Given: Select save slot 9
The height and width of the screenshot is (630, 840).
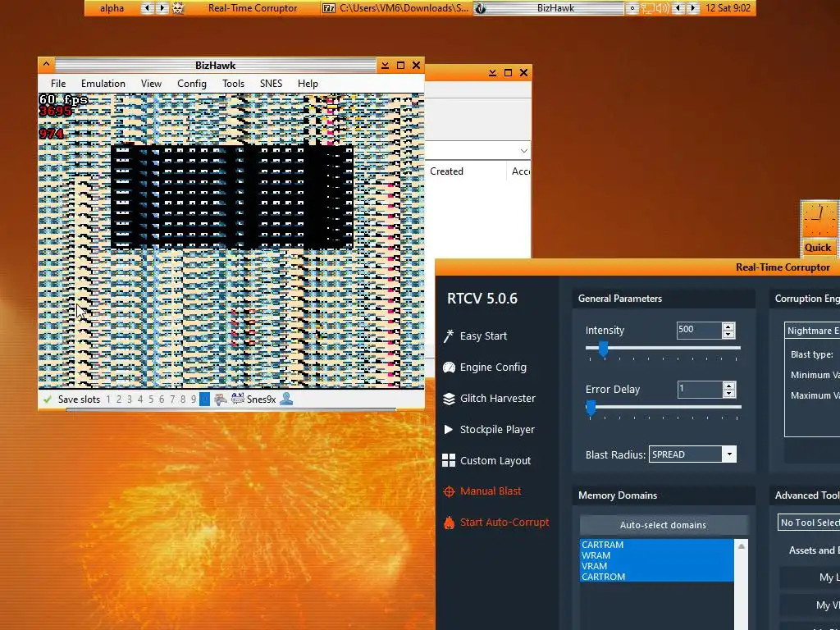Looking at the screenshot, I should coord(194,399).
